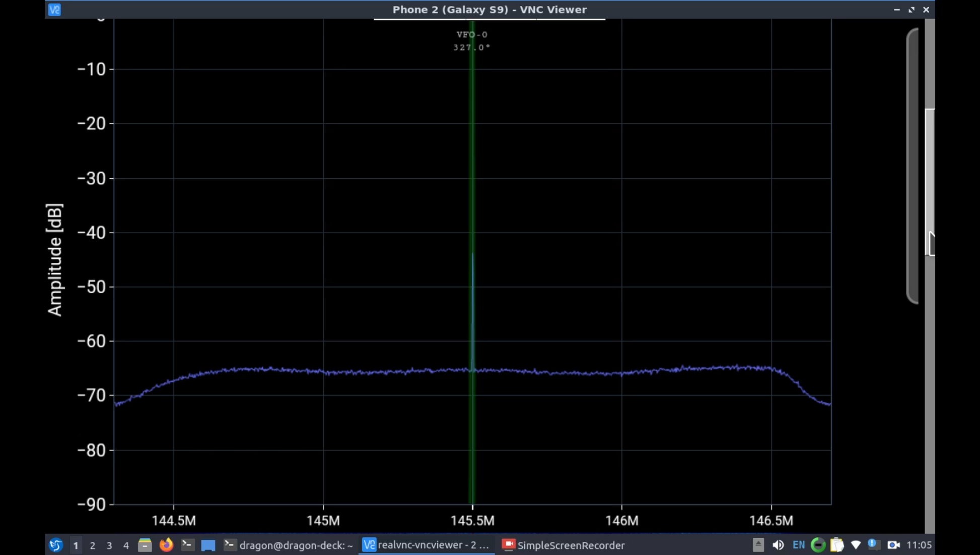
Task: Open the LXQt start menu bird icon
Action: [x=55, y=545]
